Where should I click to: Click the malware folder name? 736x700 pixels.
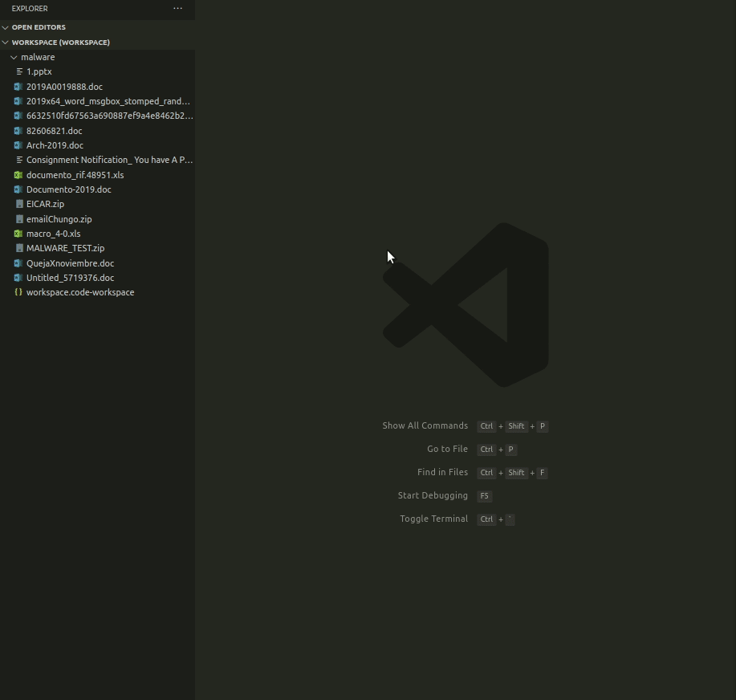(x=38, y=57)
